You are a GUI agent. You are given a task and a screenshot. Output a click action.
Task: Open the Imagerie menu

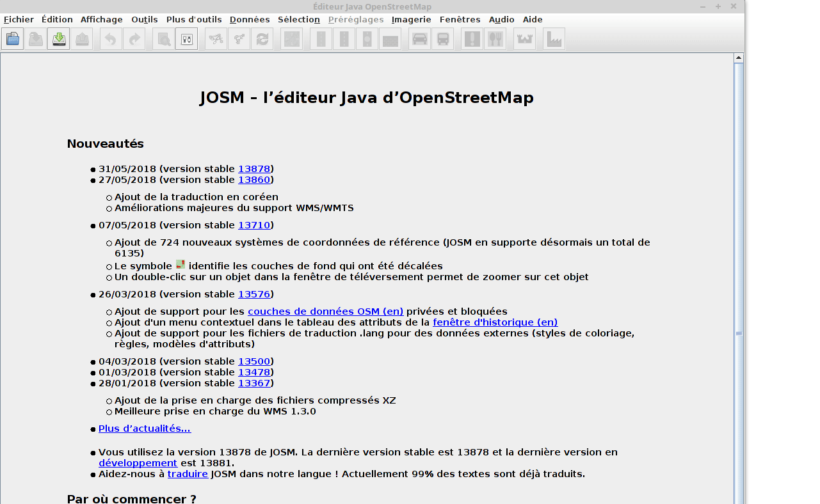412,19
